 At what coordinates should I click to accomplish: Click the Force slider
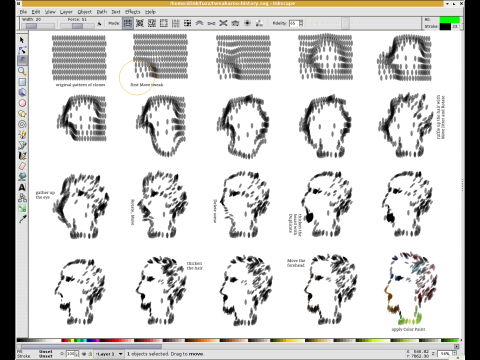(77, 26)
